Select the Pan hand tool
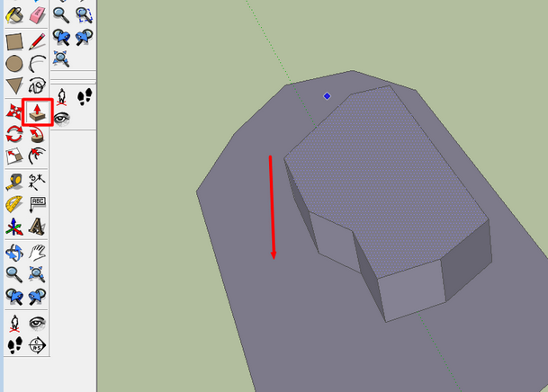The width and height of the screenshot is (548, 392). pos(37,252)
